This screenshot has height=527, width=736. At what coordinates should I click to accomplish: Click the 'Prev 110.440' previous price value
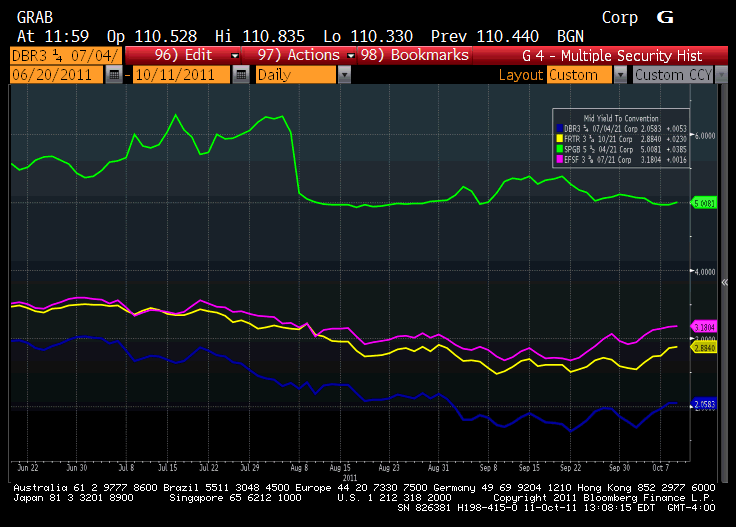click(x=485, y=37)
